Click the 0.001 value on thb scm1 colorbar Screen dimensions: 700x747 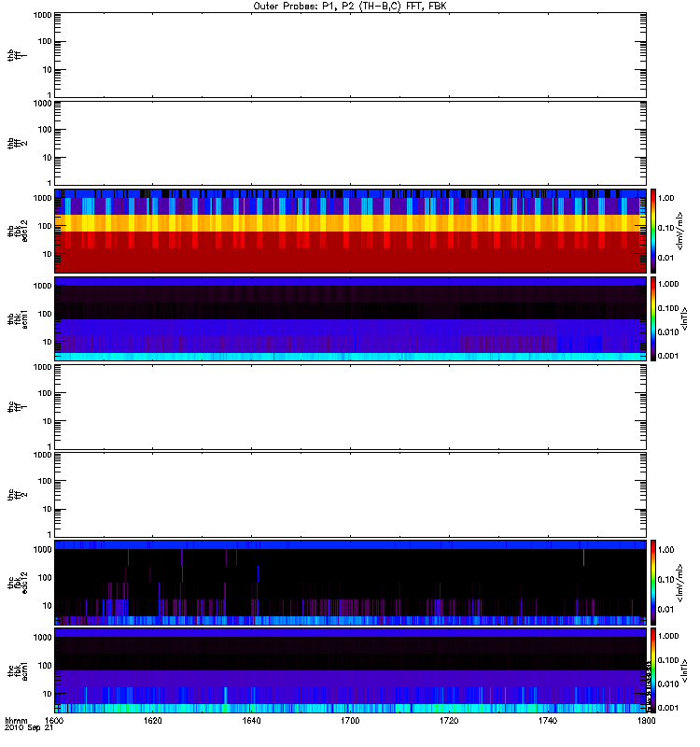pyautogui.click(x=668, y=356)
